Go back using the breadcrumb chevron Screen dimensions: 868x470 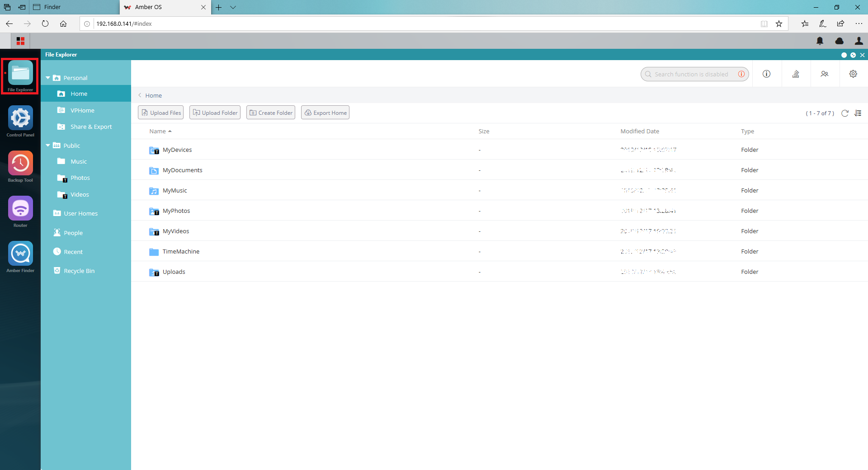click(x=140, y=95)
